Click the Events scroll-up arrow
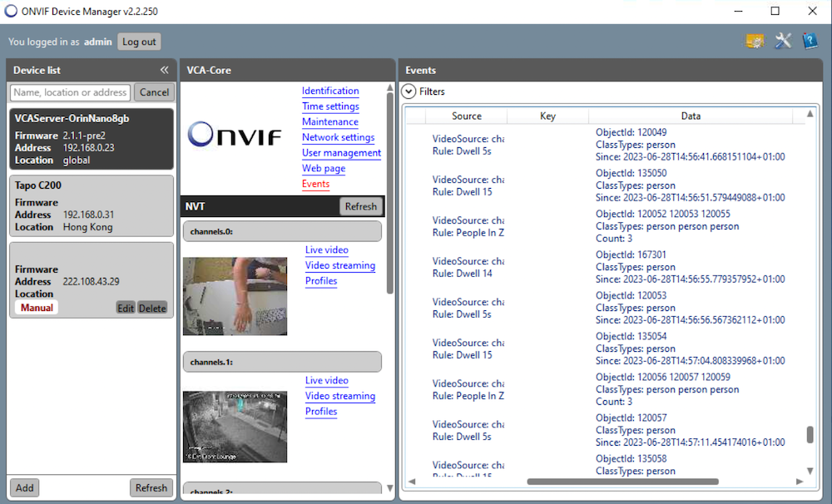This screenshot has width=832, height=504. [x=810, y=114]
